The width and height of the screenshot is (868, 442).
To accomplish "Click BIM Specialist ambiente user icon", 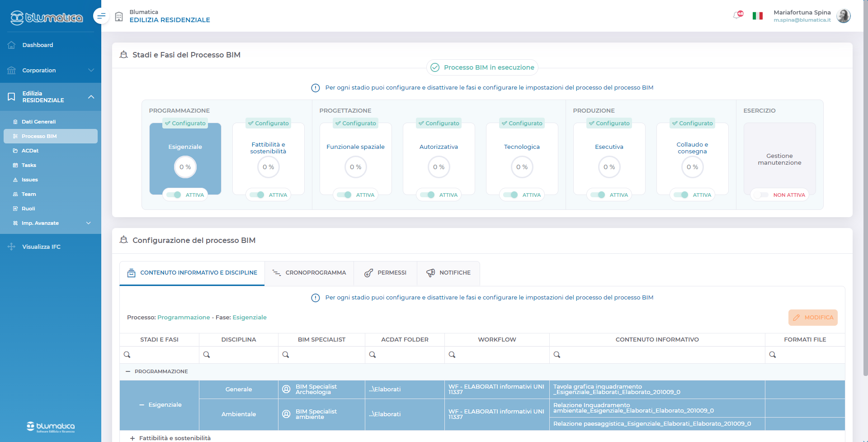I will [286, 414].
